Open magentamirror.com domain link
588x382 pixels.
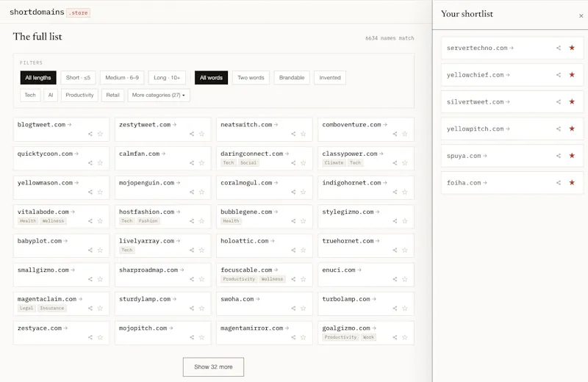254,328
